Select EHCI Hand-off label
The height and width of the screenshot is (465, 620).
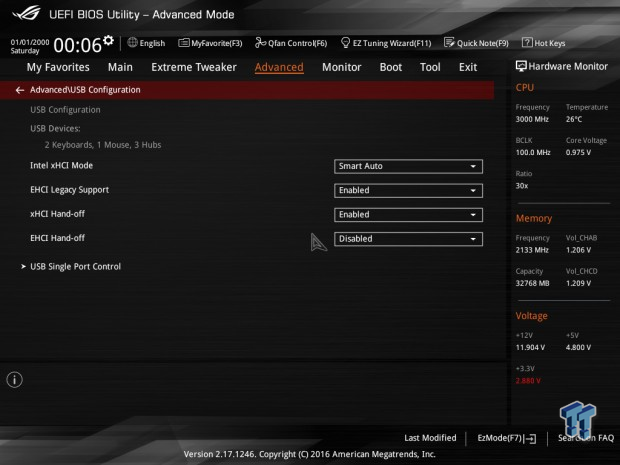click(57, 238)
